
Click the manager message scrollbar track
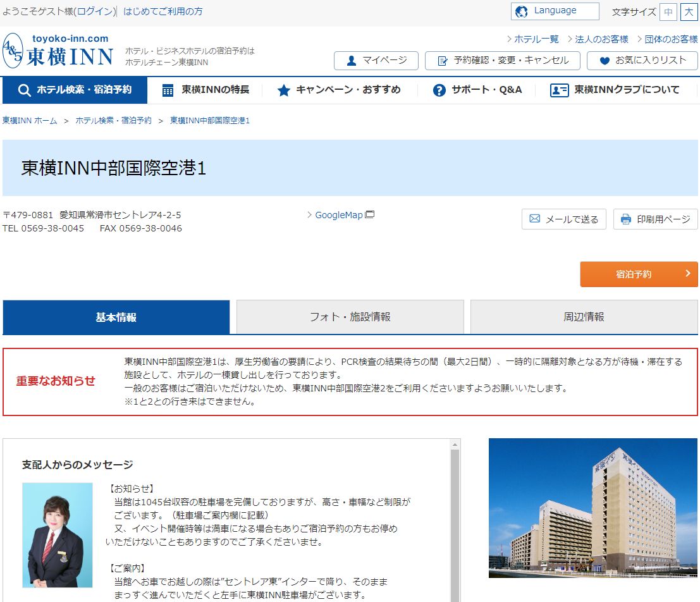[455, 526]
